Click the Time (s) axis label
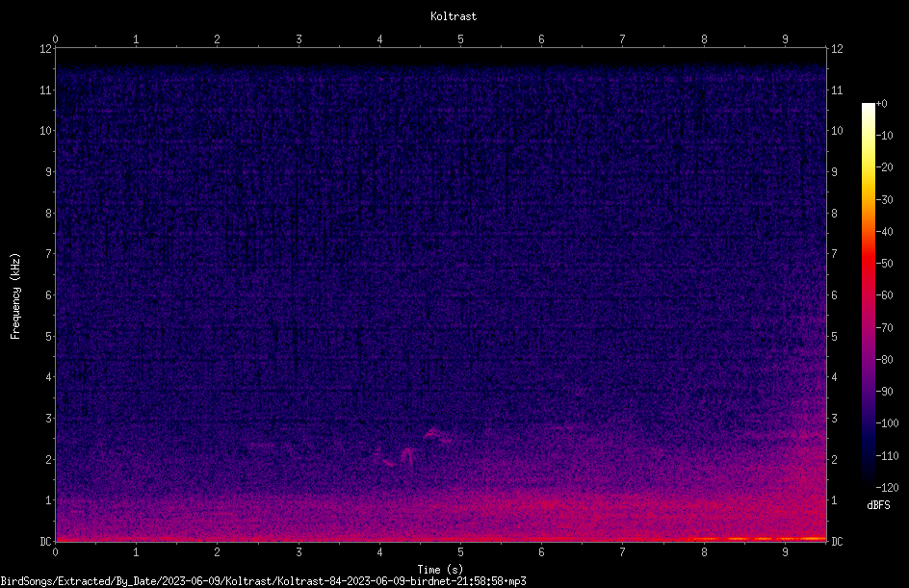909x588 pixels. (440, 570)
